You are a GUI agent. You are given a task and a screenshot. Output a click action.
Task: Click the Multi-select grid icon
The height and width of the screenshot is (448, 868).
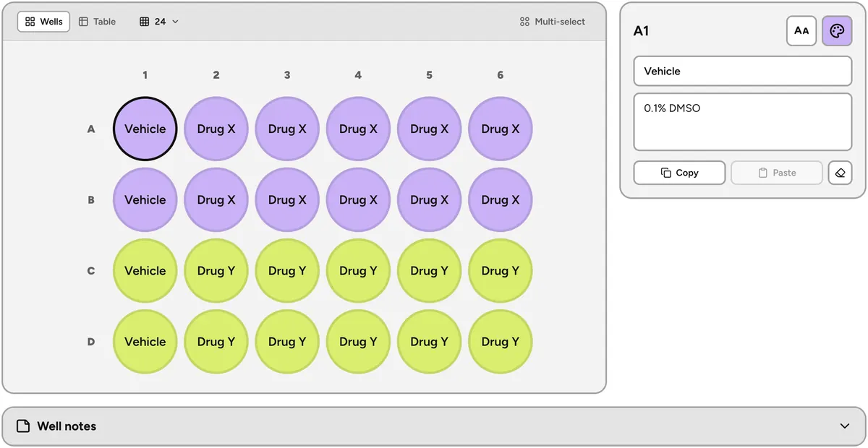tap(524, 22)
